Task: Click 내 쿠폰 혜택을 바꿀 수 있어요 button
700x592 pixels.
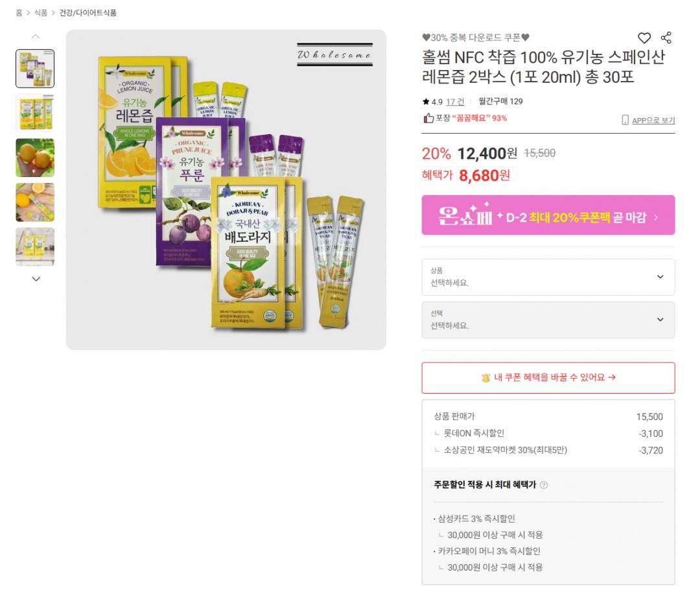Action: coord(548,377)
